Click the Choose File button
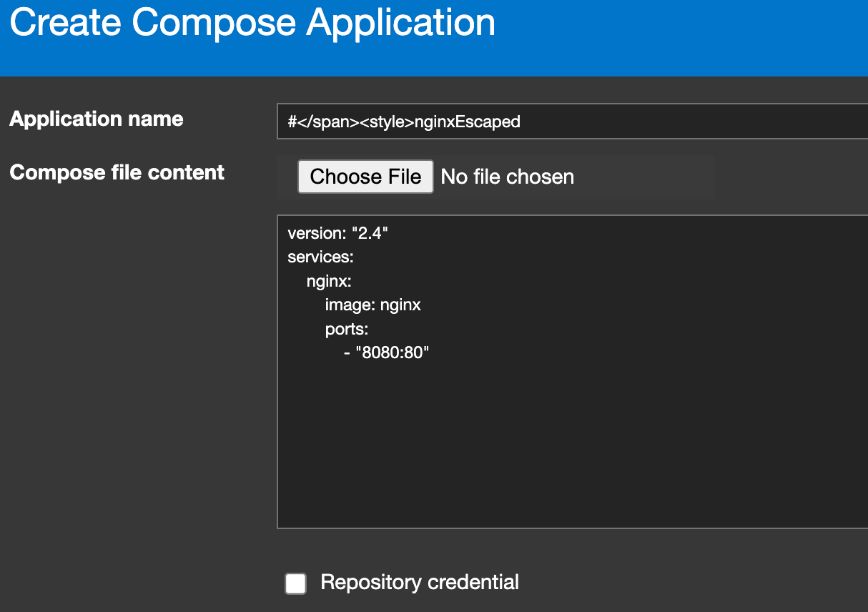 pyautogui.click(x=365, y=176)
